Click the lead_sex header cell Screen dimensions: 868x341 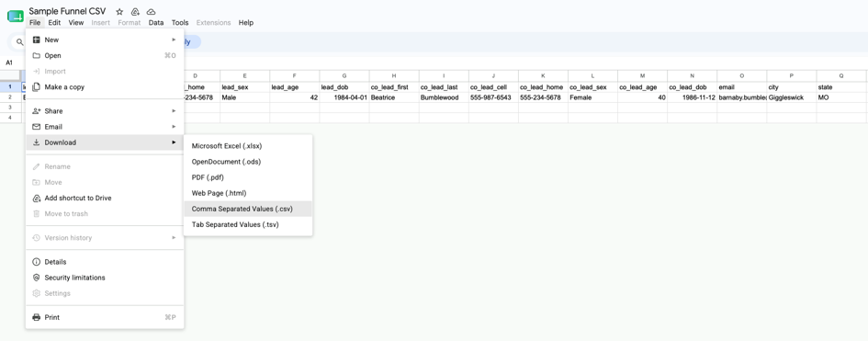(x=244, y=87)
